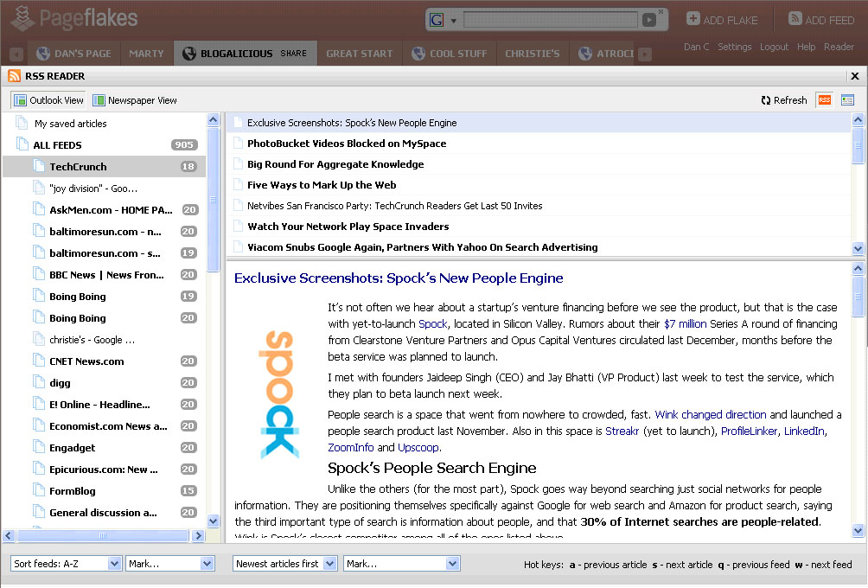Click the Add Flake plus icon
The height and width of the screenshot is (588, 868).
[x=693, y=19]
